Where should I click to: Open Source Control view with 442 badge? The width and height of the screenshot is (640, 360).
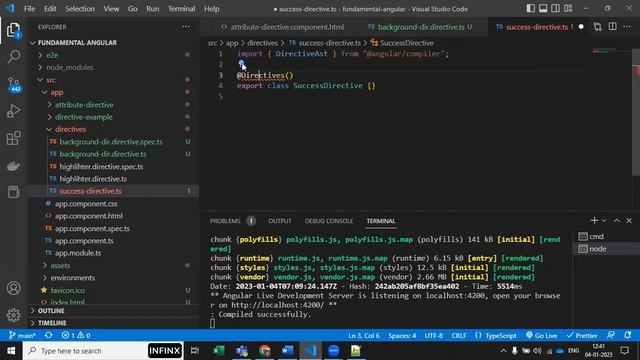tap(14, 84)
